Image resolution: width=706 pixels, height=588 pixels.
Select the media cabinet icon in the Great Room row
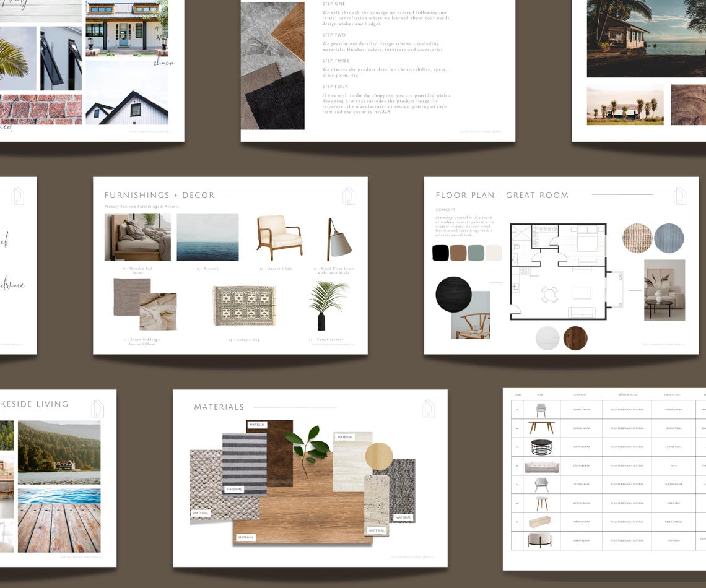(x=539, y=521)
